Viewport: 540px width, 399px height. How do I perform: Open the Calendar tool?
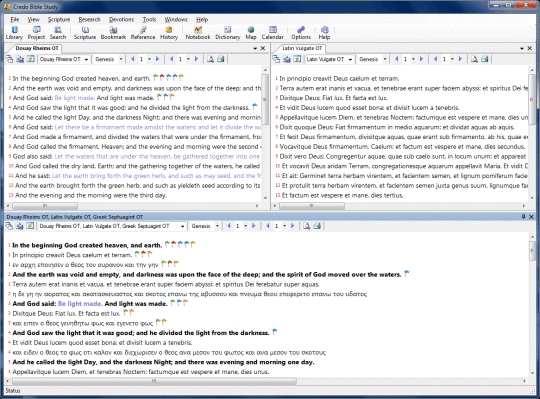click(x=272, y=33)
